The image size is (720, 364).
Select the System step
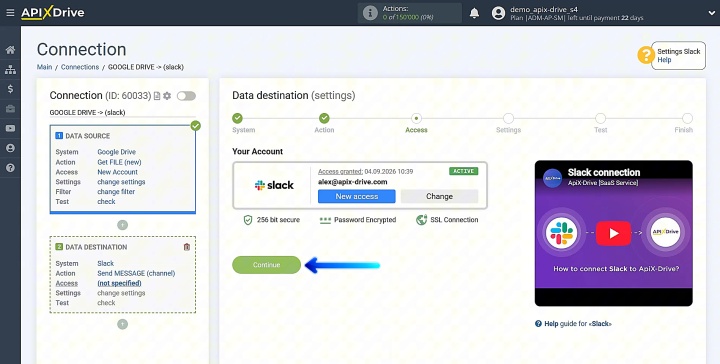[x=237, y=118]
